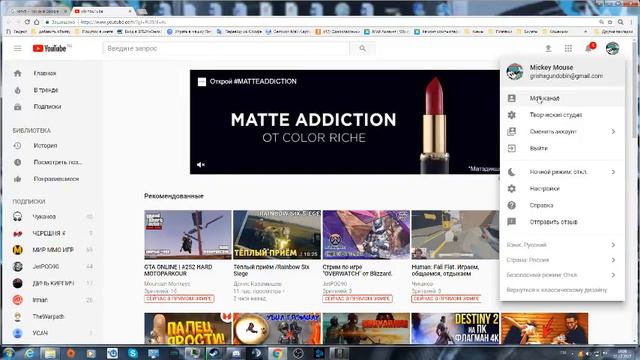The height and width of the screenshot is (360, 640).
Task: Open Windows Start button
Action: pos(9,353)
